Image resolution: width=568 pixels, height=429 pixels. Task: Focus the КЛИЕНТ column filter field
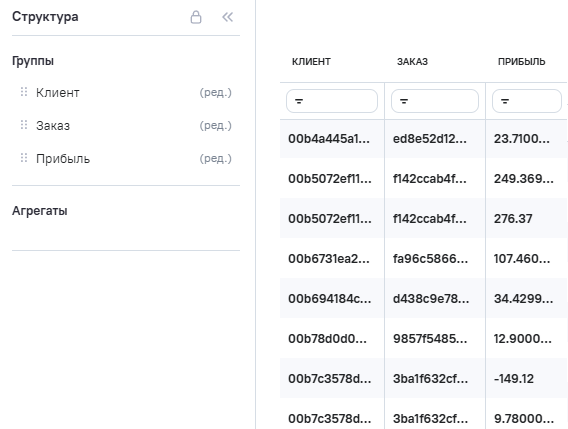point(332,101)
